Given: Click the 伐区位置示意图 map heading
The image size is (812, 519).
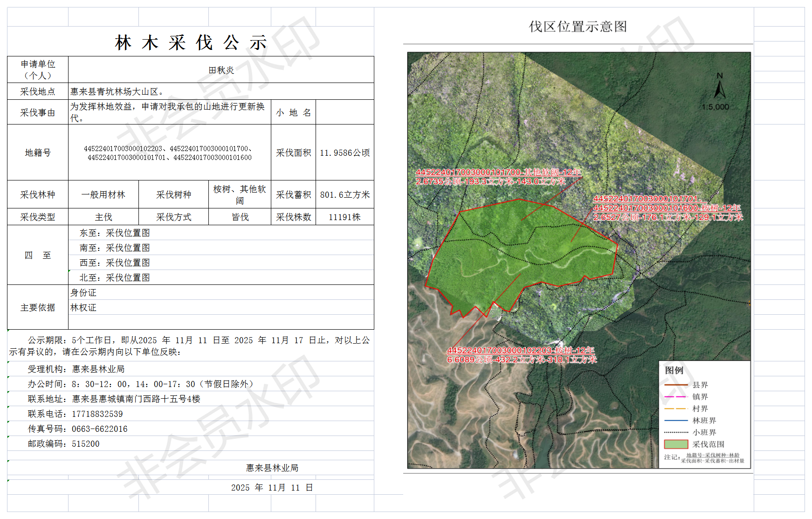Looking at the screenshot, I should 578,27.
